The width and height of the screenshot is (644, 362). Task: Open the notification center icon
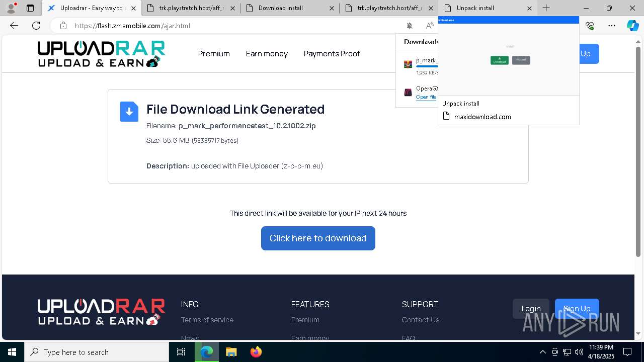pos(627,352)
